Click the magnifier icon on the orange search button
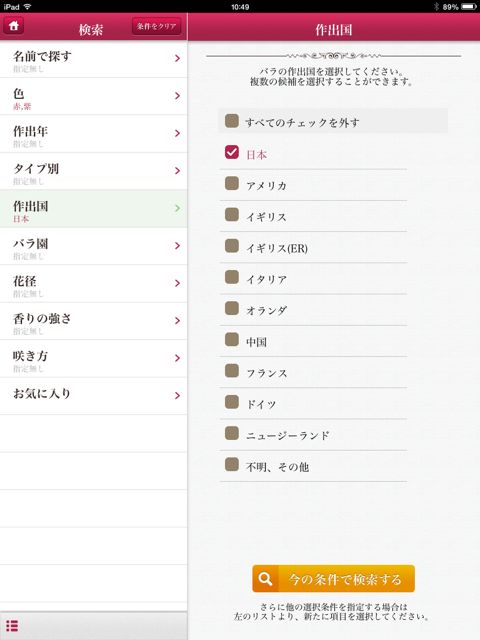 click(265, 578)
